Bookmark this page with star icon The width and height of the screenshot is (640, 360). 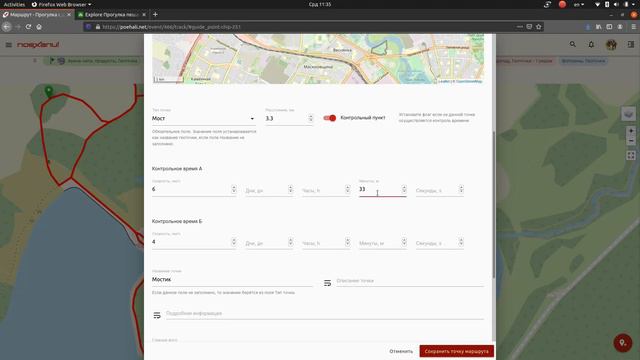539,27
